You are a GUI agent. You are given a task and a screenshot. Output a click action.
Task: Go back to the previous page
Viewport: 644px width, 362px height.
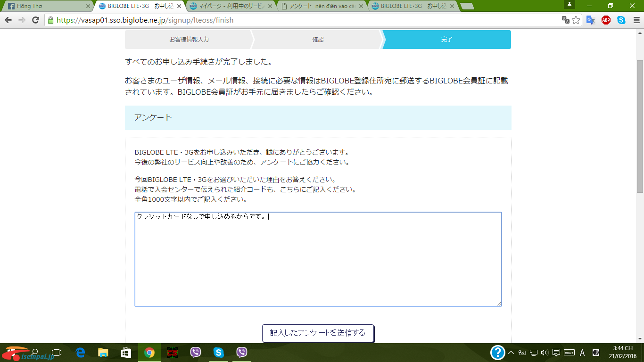(8, 20)
